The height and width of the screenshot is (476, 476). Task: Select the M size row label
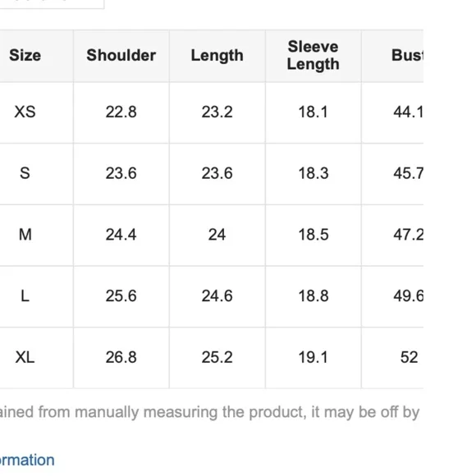tap(25, 235)
